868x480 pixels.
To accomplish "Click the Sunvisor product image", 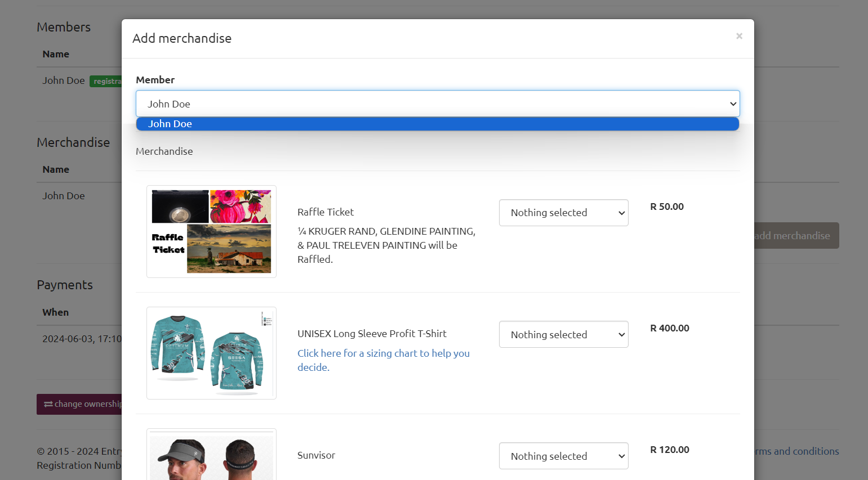I will [211, 455].
